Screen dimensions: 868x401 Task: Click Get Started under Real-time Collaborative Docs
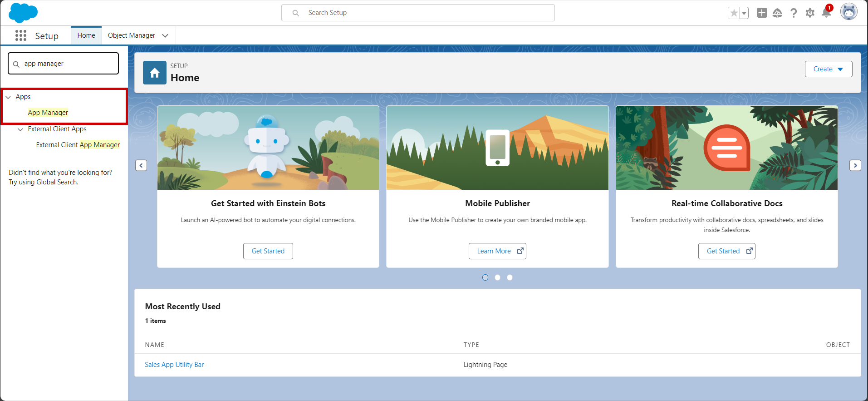(x=727, y=251)
